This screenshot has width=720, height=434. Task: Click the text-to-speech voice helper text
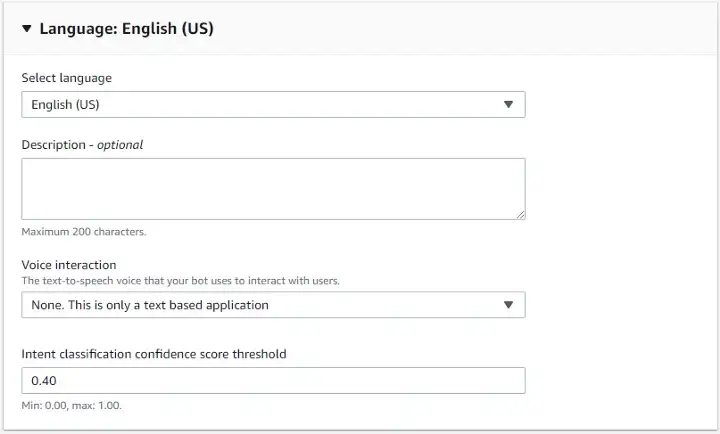coord(180,281)
